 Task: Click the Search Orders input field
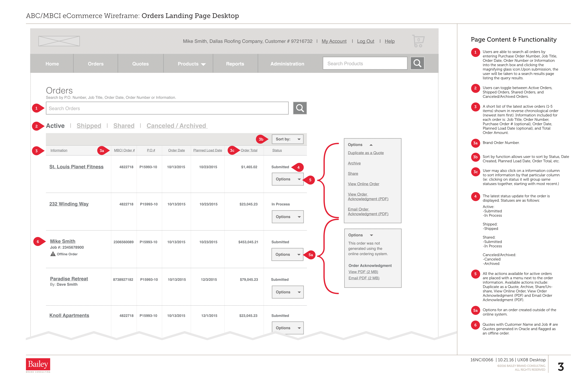click(x=167, y=108)
